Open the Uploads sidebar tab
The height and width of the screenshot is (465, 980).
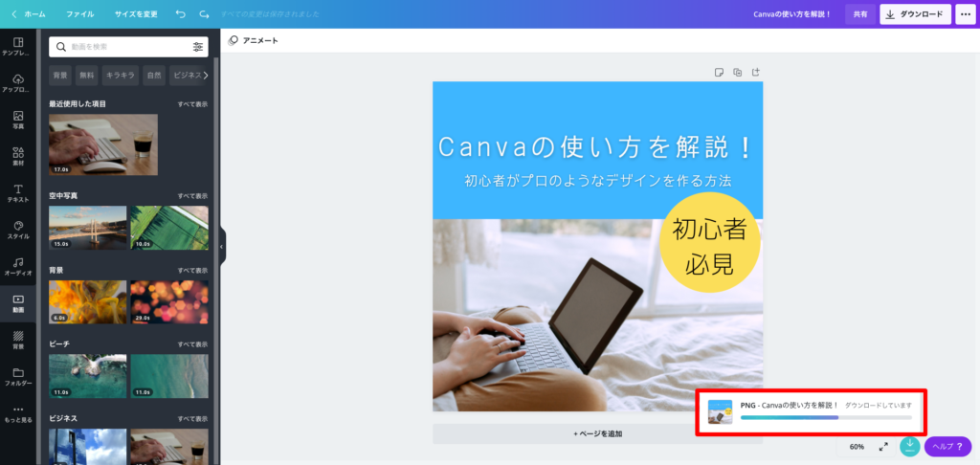pos(18,84)
